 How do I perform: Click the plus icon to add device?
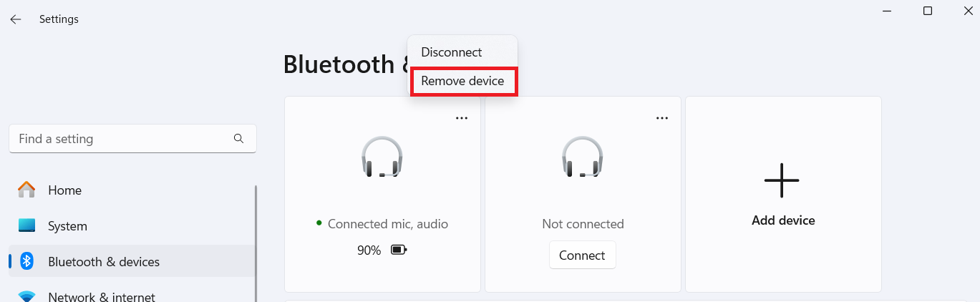click(782, 180)
